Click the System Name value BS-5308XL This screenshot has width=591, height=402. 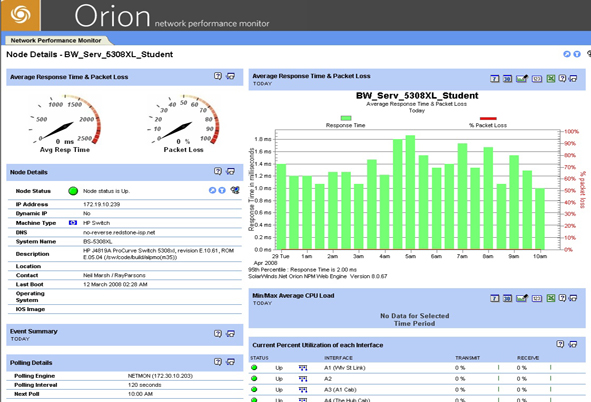coord(98,242)
